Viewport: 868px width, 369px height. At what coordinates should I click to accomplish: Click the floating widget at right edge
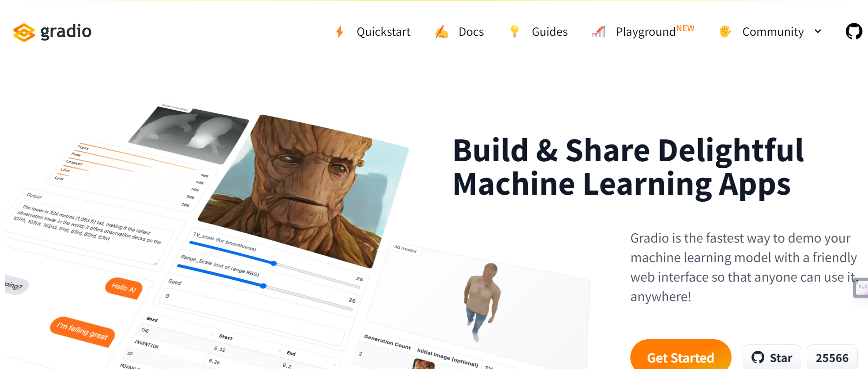[861, 287]
